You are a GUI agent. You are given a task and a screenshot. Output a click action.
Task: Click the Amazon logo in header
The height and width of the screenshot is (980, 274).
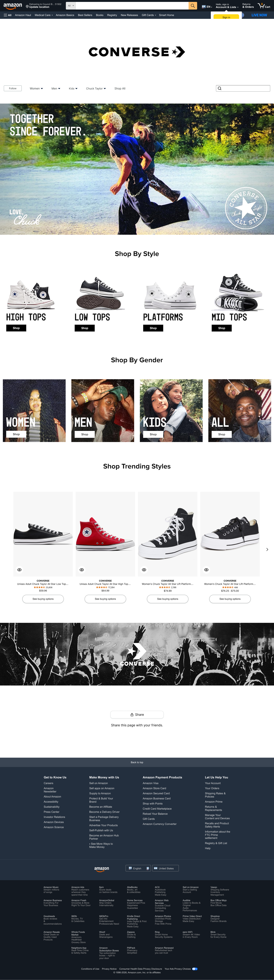tap(13, 6)
